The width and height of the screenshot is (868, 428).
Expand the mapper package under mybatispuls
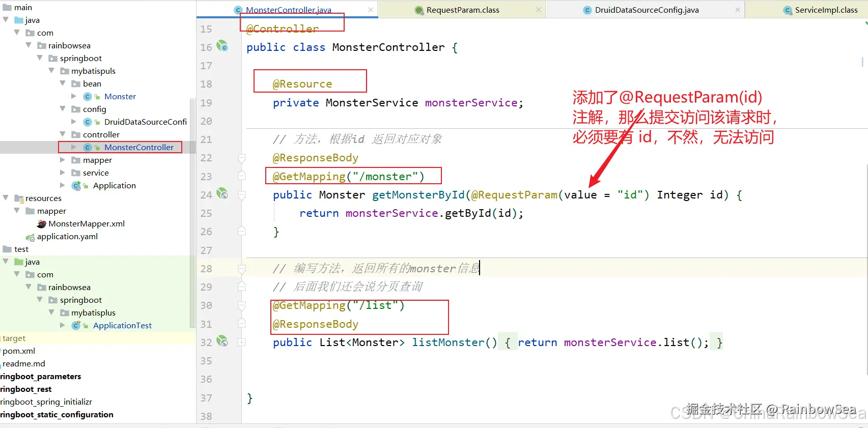coord(63,160)
